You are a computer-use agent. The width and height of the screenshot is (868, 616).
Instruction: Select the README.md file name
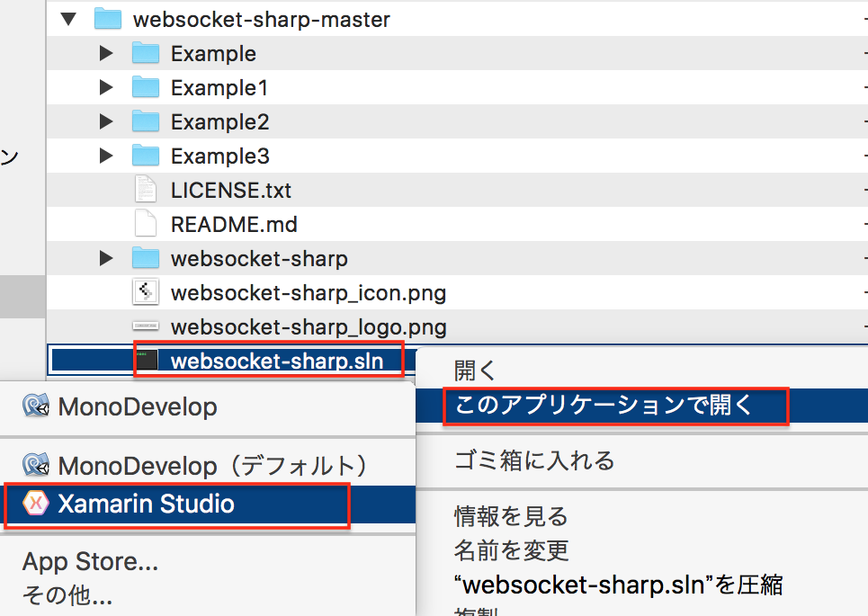[x=234, y=224]
